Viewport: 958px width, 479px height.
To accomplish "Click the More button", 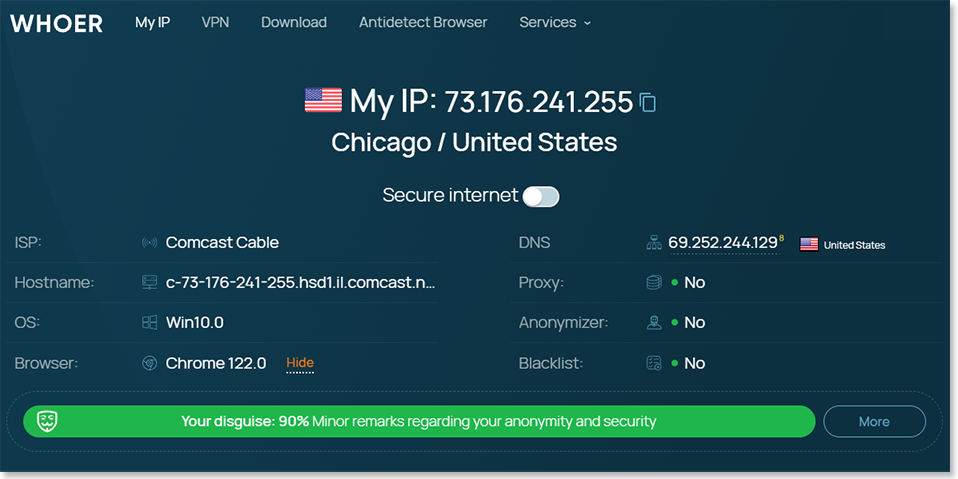I will click(874, 422).
